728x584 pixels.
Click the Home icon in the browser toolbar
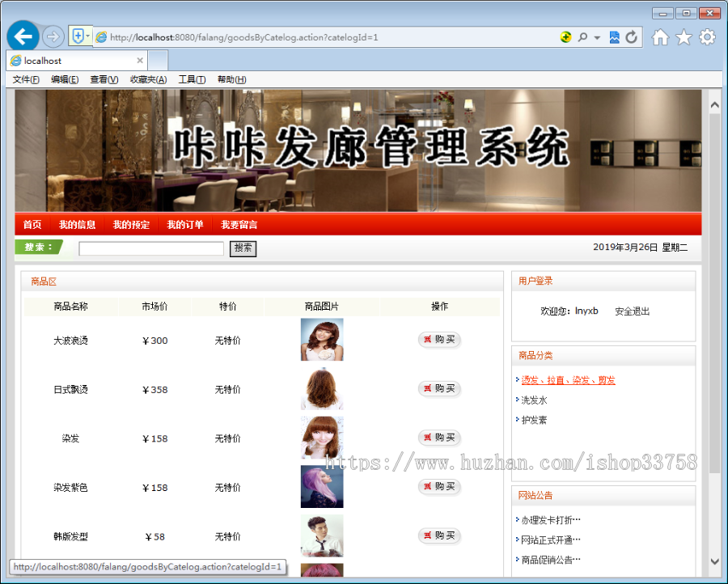(x=661, y=36)
